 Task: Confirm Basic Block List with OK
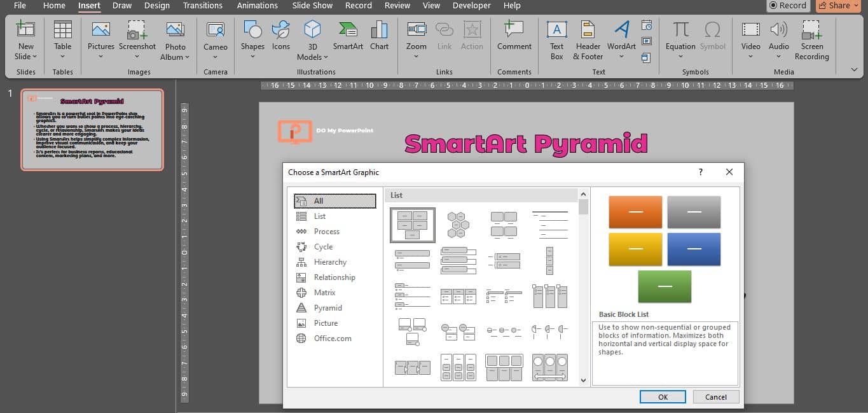(x=663, y=396)
